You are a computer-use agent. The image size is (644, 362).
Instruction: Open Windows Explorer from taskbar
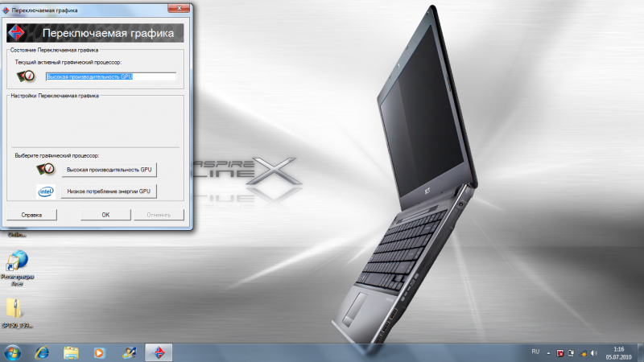[71, 353]
